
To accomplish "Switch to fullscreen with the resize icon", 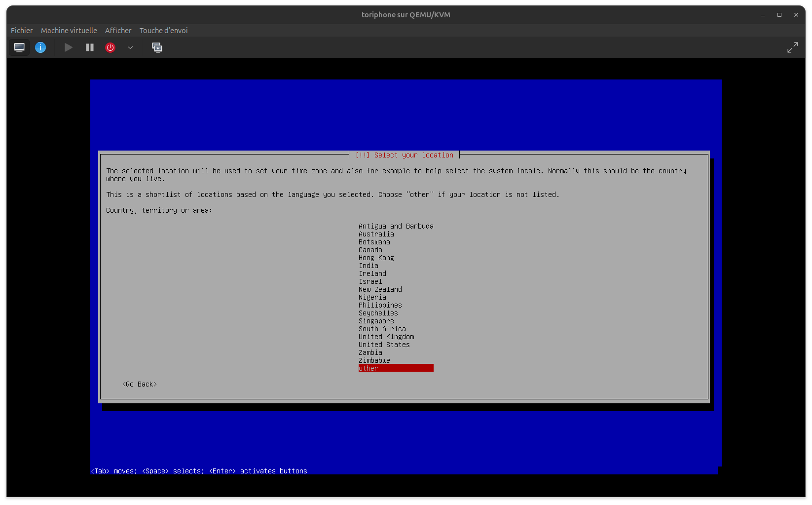I will [x=792, y=47].
